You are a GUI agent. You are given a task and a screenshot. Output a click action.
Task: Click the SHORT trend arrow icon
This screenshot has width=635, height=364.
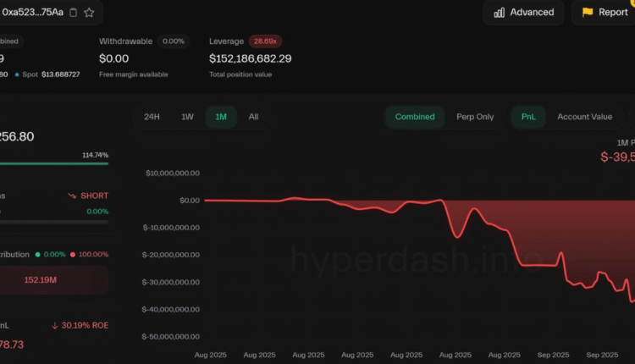pyautogui.click(x=72, y=196)
